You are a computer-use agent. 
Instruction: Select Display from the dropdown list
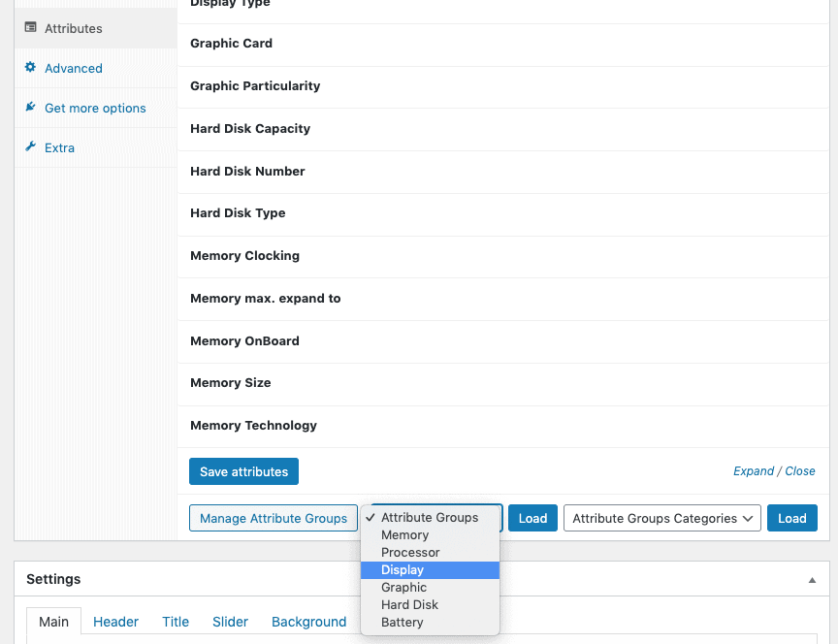403,570
